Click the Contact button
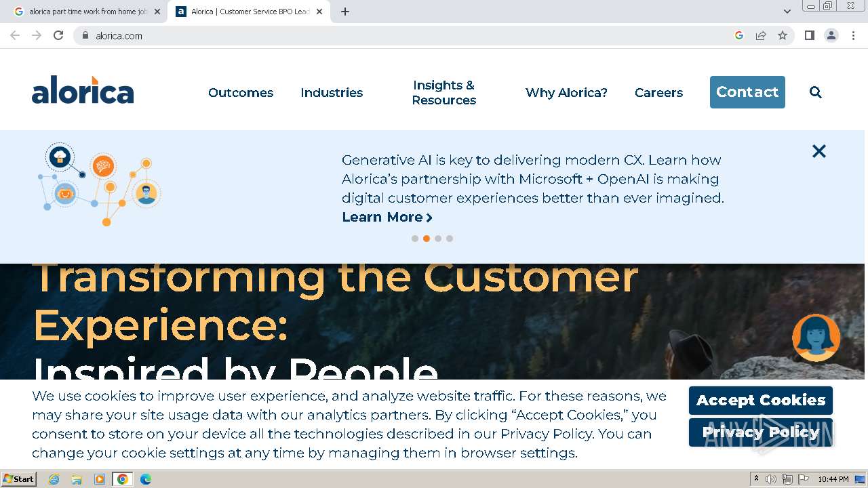Image resolution: width=868 pixels, height=488 pixels. 747,92
